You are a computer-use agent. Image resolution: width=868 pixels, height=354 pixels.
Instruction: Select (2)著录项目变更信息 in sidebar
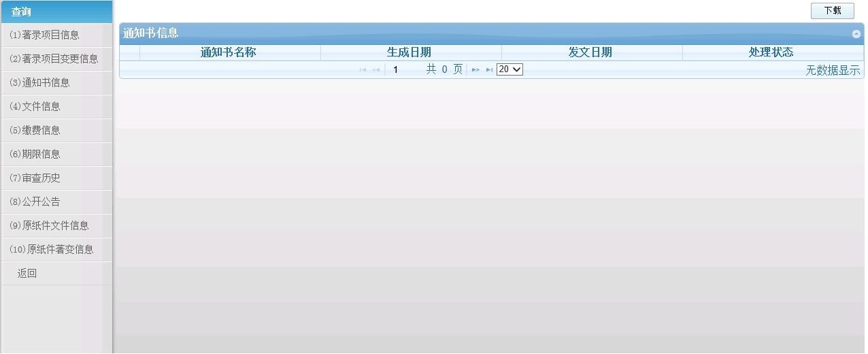point(54,59)
